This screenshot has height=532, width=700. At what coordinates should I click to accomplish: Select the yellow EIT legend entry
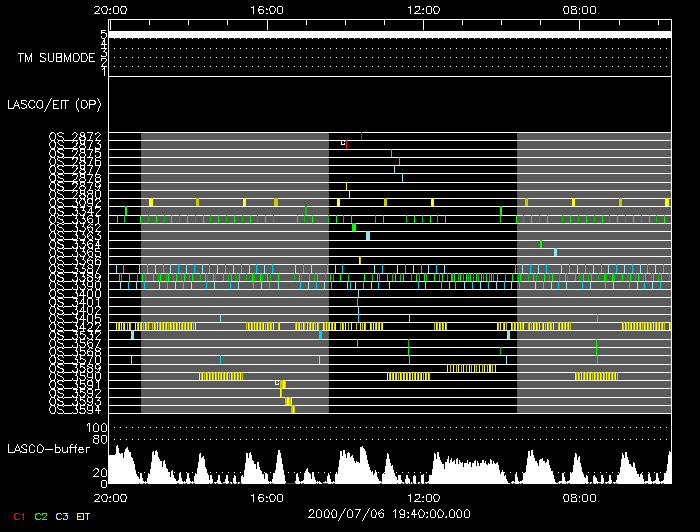(x=83, y=516)
